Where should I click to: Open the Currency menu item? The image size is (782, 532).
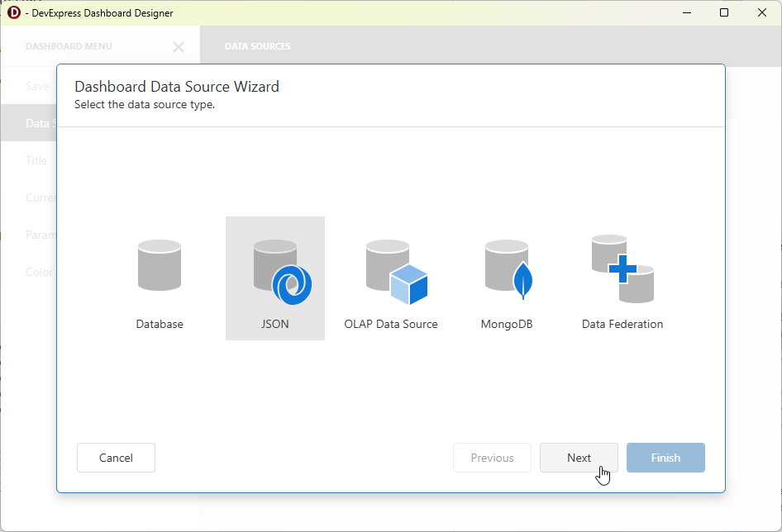(45, 197)
